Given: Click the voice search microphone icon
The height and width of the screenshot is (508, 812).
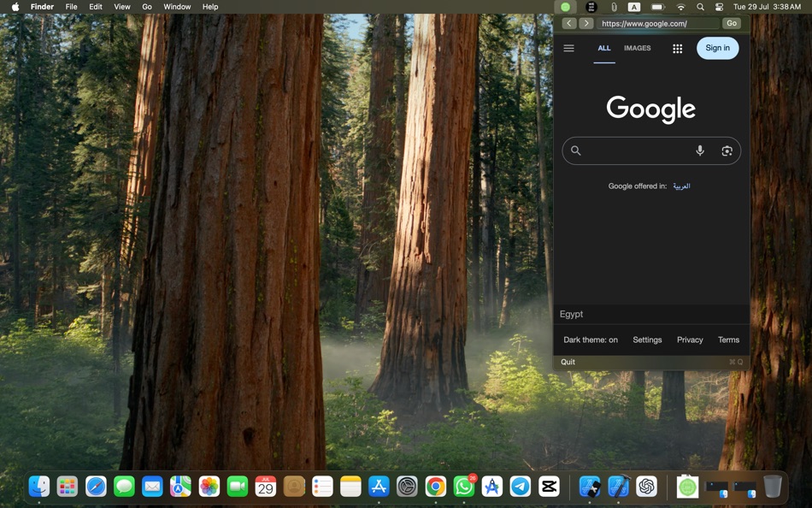Looking at the screenshot, I should [x=700, y=151].
